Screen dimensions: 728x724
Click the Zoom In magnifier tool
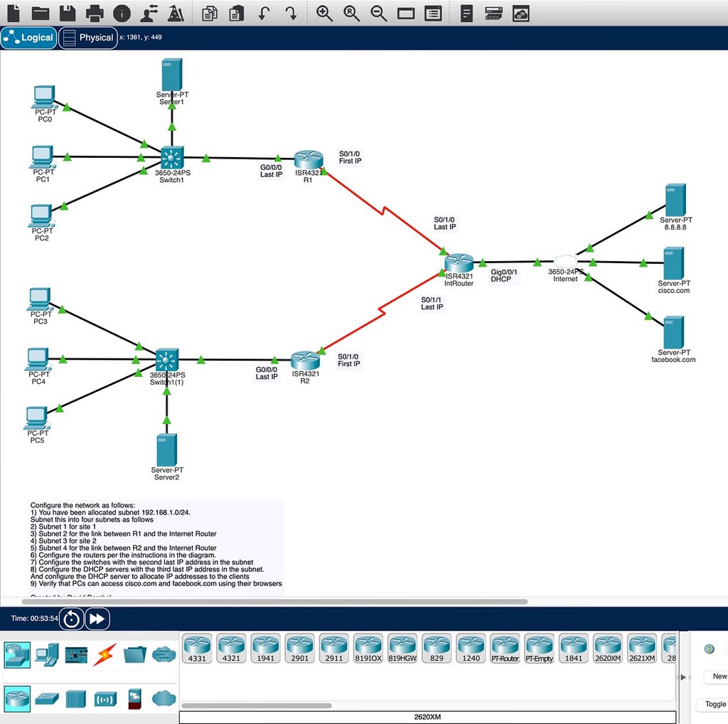[x=323, y=13]
